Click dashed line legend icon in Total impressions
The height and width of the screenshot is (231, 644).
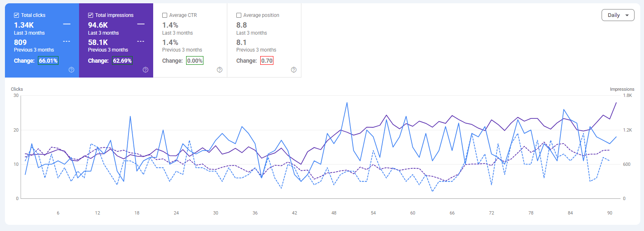(x=141, y=41)
